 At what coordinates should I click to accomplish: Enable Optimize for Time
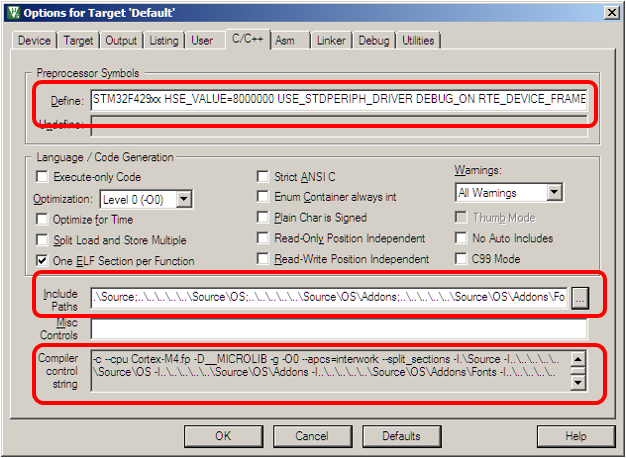click(42, 219)
